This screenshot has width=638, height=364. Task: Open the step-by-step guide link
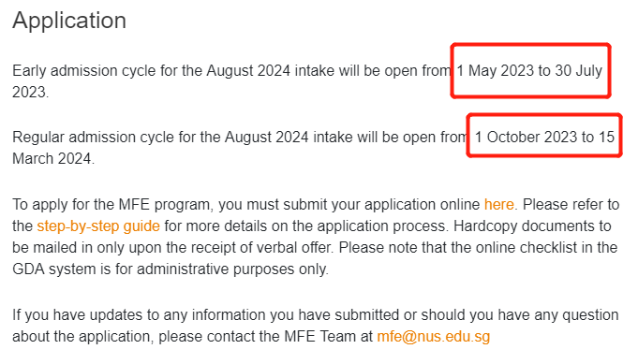98,226
